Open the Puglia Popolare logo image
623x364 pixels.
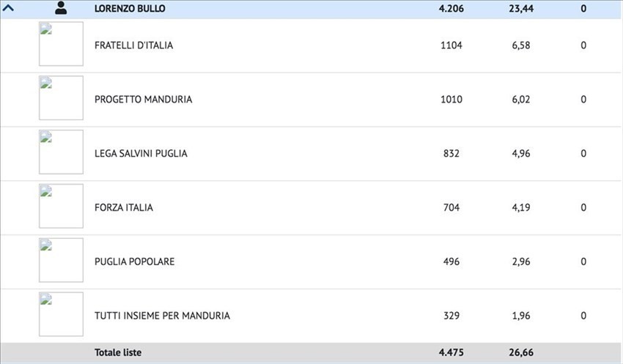point(61,260)
